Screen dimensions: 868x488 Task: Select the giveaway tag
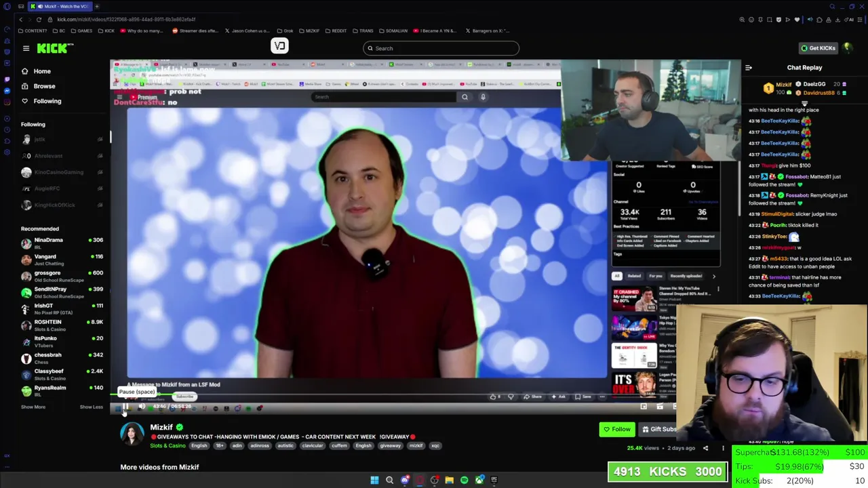[x=390, y=445]
